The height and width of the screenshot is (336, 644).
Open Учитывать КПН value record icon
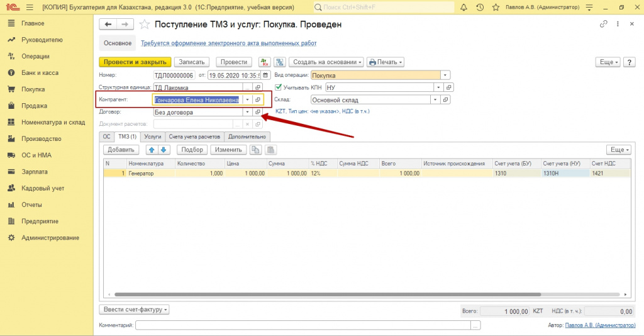pos(449,87)
